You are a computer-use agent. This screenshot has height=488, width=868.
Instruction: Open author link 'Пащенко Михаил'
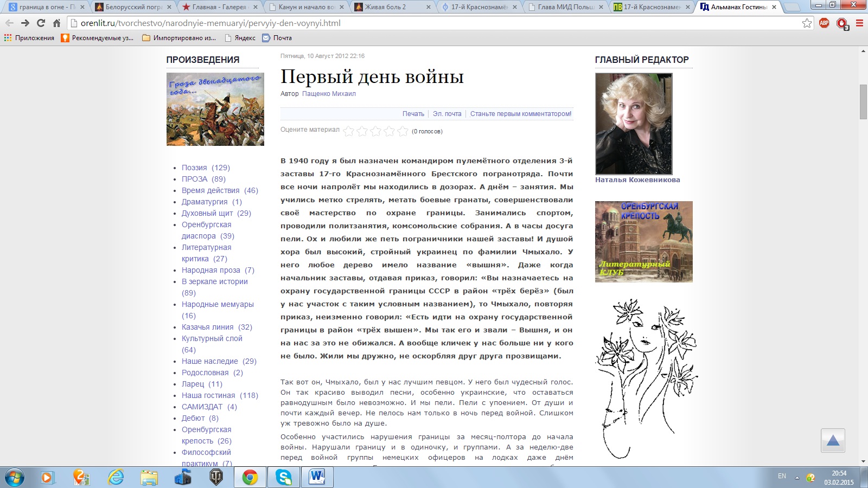point(329,94)
